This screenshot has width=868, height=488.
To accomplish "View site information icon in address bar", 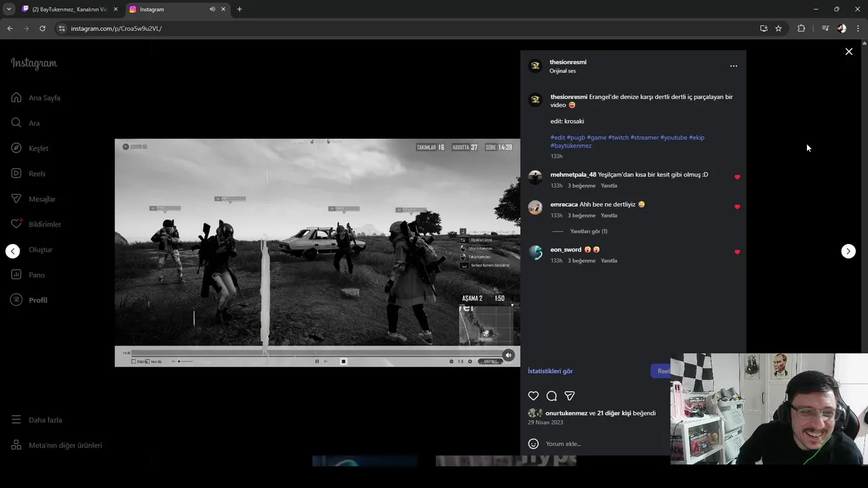I will 62,28.
